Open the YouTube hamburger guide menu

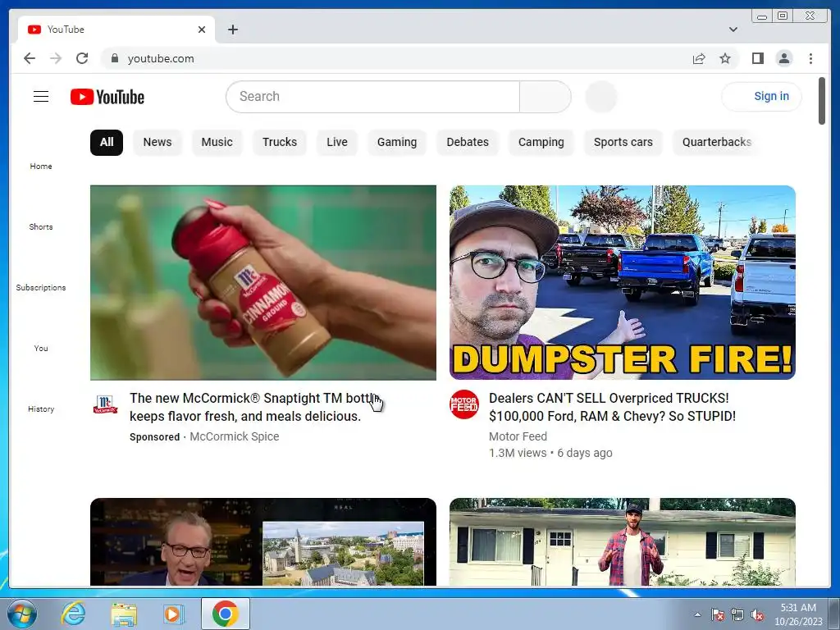pos(41,97)
